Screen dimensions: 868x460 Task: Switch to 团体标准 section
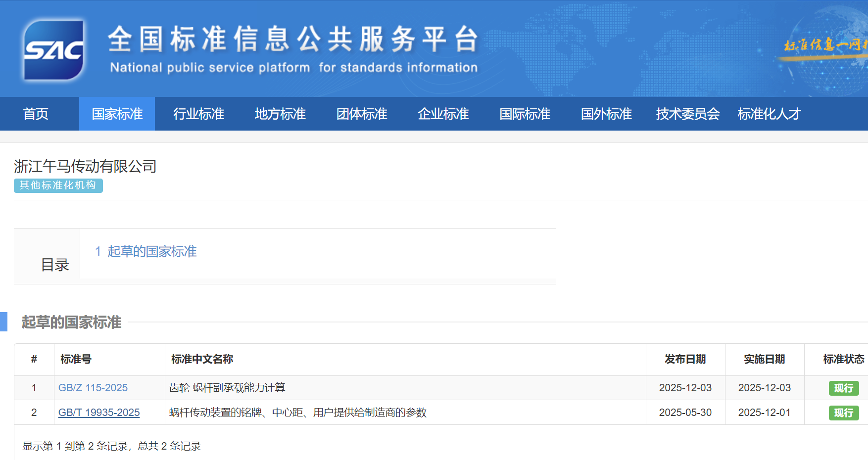coord(362,114)
